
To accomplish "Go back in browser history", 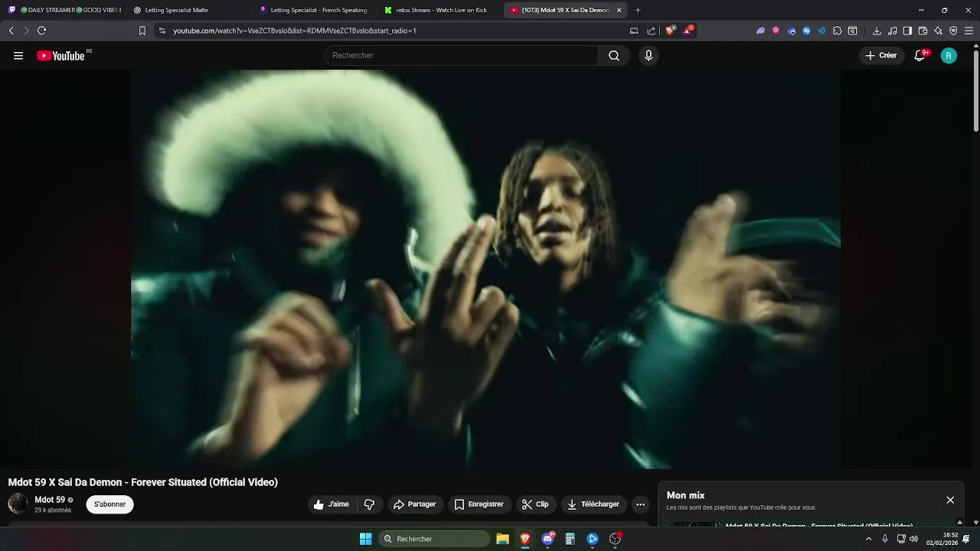I will click(11, 31).
